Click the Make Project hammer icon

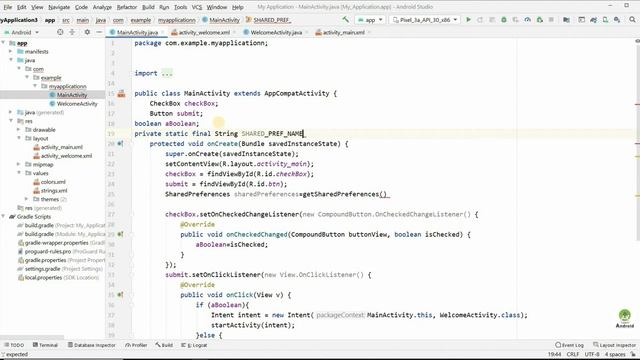[346, 20]
